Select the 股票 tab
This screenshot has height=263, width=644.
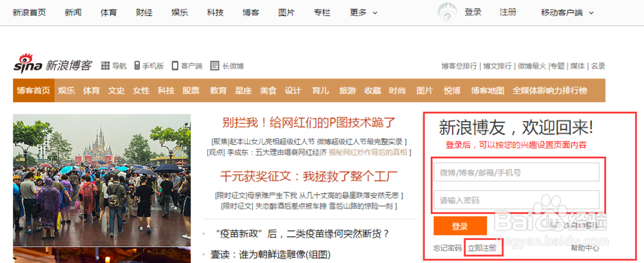(x=191, y=90)
